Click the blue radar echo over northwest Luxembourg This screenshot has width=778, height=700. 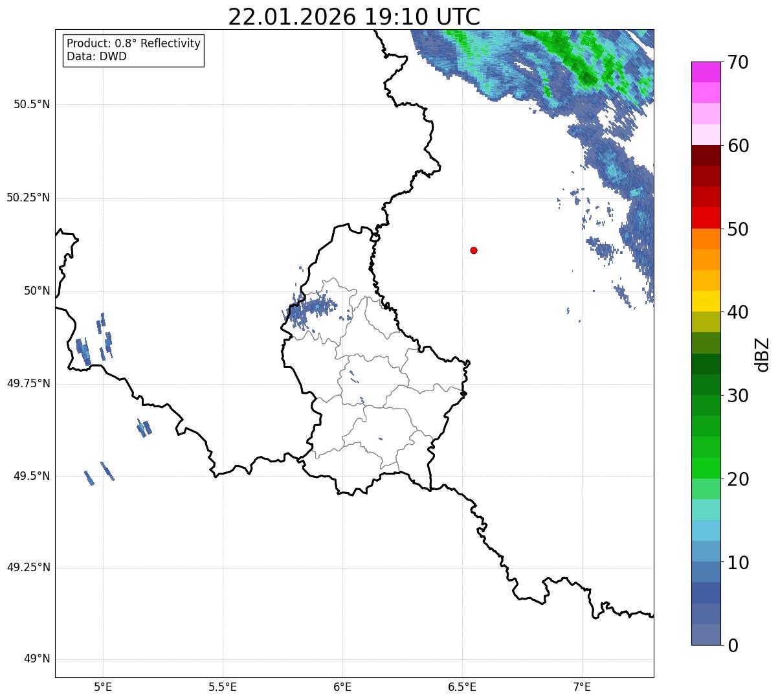(x=309, y=309)
